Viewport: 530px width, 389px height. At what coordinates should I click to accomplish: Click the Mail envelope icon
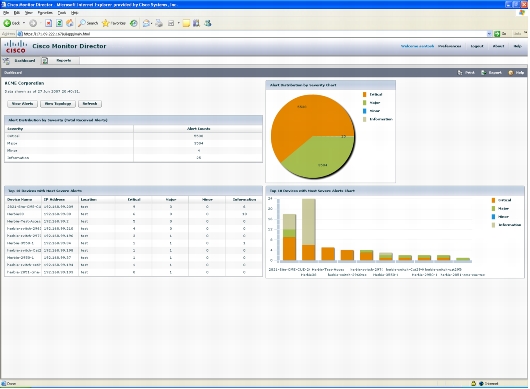click(x=146, y=23)
